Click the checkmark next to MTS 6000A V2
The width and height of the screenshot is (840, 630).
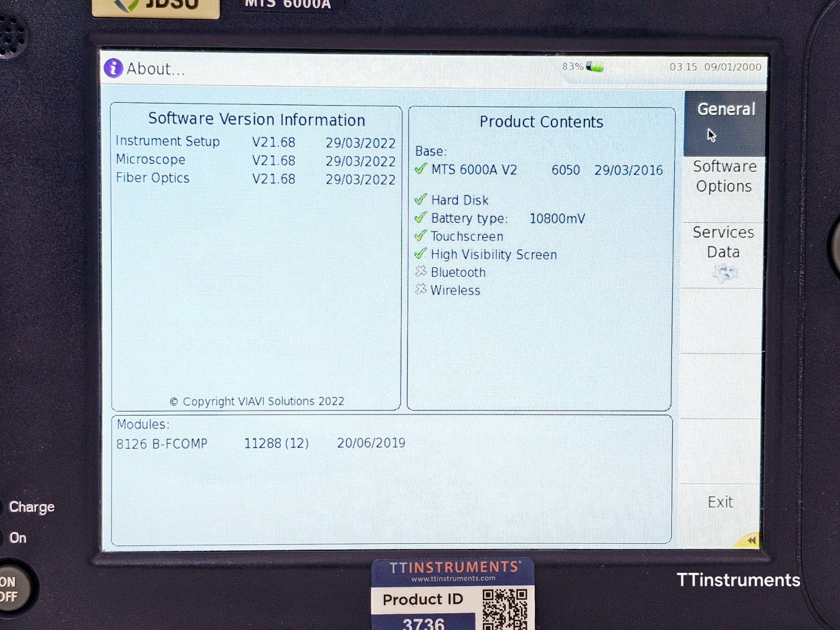pyautogui.click(x=421, y=169)
